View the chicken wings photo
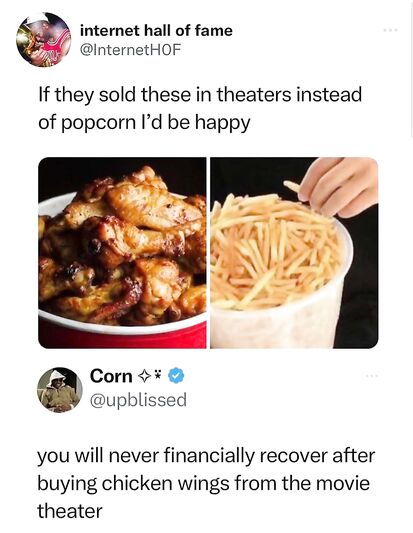The width and height of the screenshot is (413, 533). pos(122,253)
